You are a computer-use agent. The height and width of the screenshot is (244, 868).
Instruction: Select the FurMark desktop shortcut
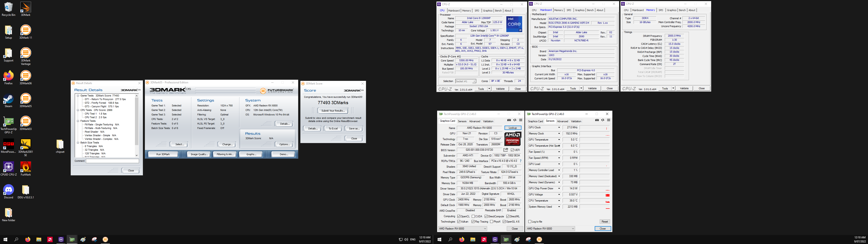point(26,169)
